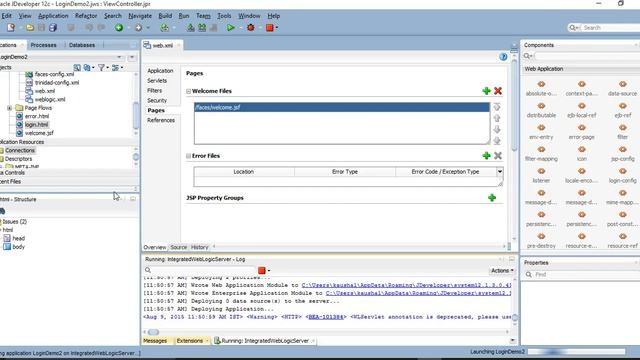Add a JSP Property Group with green plus
This screenshot has height=360, width=640.
pyautogui.click(x=492, y=198)
